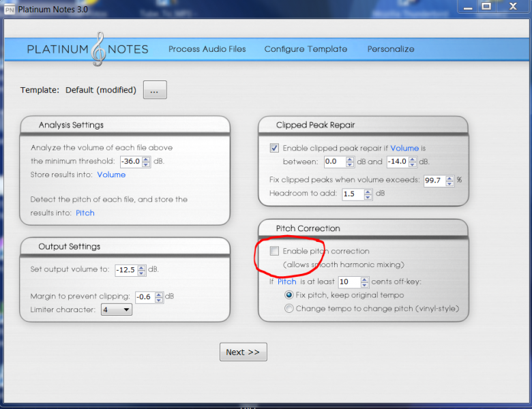
Task: Open the Personalize tab
Action: click(x=391, y=49)
